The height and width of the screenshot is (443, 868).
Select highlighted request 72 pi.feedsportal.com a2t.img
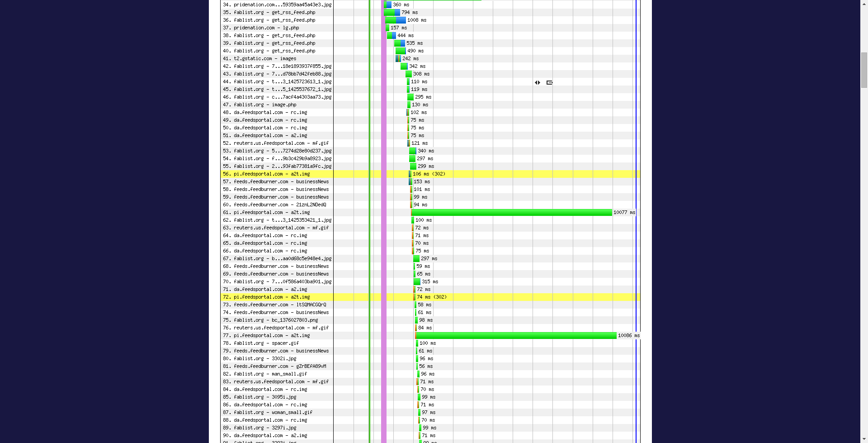click(x=272, y=297)
